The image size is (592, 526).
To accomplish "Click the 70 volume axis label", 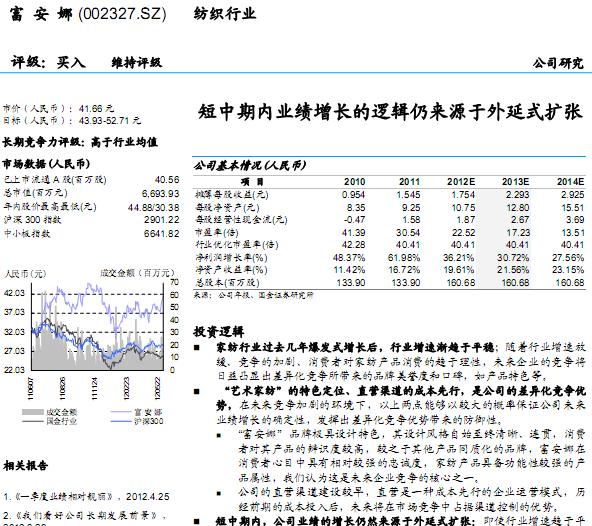I will tap(174, 282).
